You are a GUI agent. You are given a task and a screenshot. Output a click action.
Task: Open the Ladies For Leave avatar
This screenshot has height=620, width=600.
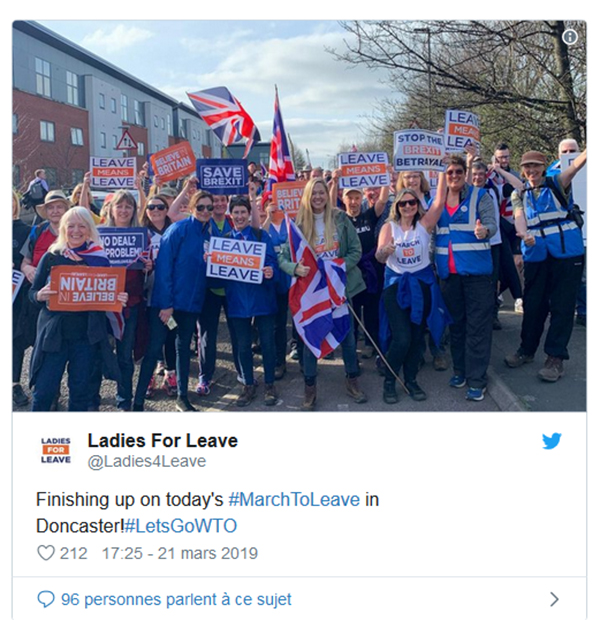click(56, 450)
